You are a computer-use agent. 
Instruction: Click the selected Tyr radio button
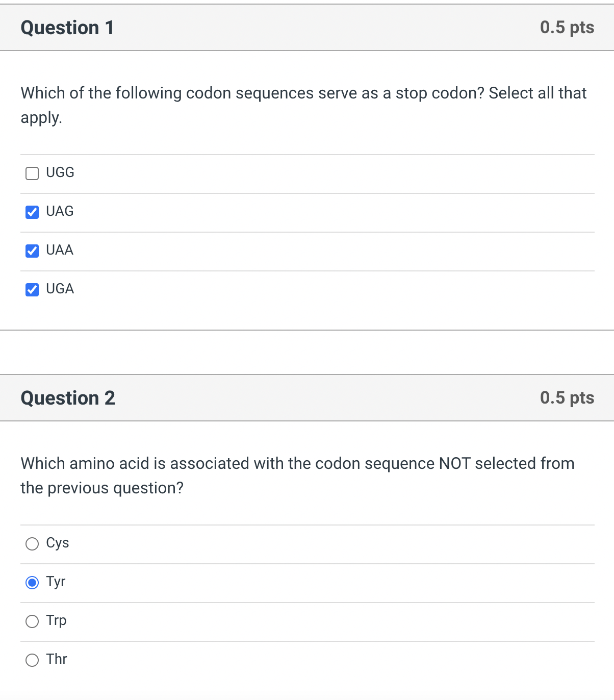[x=32, y=582]
